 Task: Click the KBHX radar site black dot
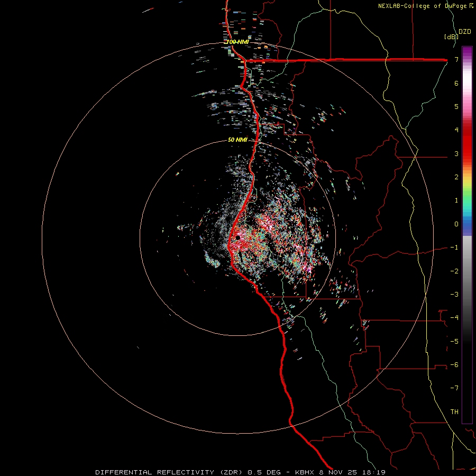tap(237, 237)
